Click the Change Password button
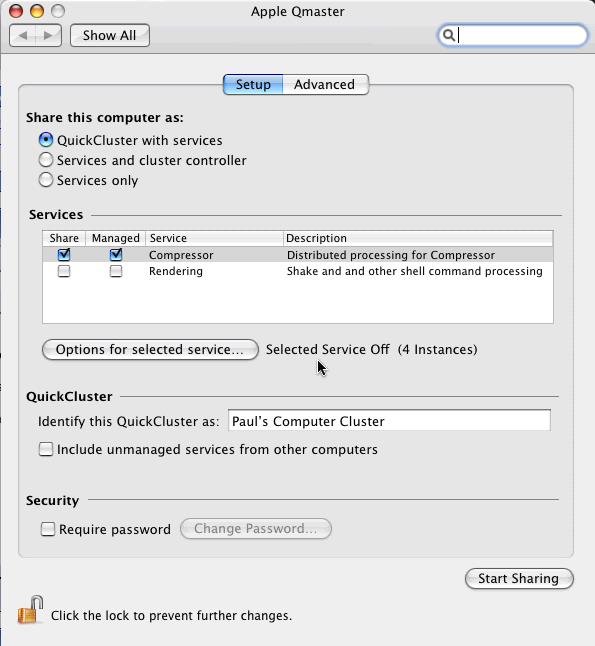The width and height of the screenshot is (595, 646). [x=256, y=529]
